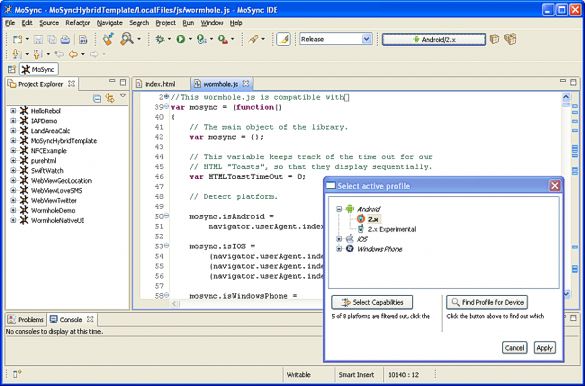This screenshot has height=386, width=585.
Task: Click the Smart Insert status bar field
Action: (356, 375)
